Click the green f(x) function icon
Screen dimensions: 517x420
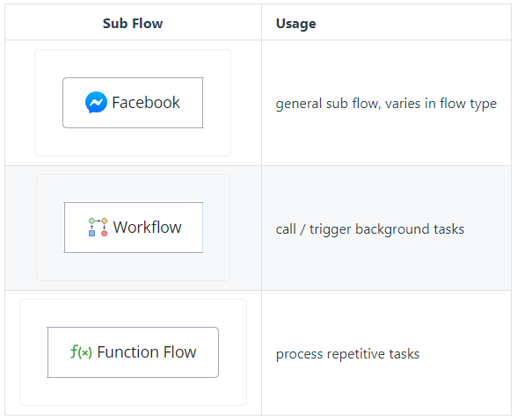[x=81, y=351]
